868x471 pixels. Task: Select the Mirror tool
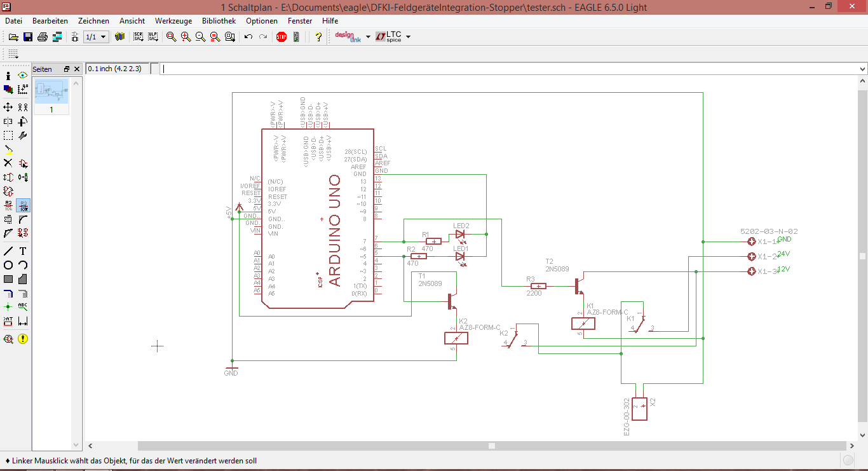[x=8, y=121]
